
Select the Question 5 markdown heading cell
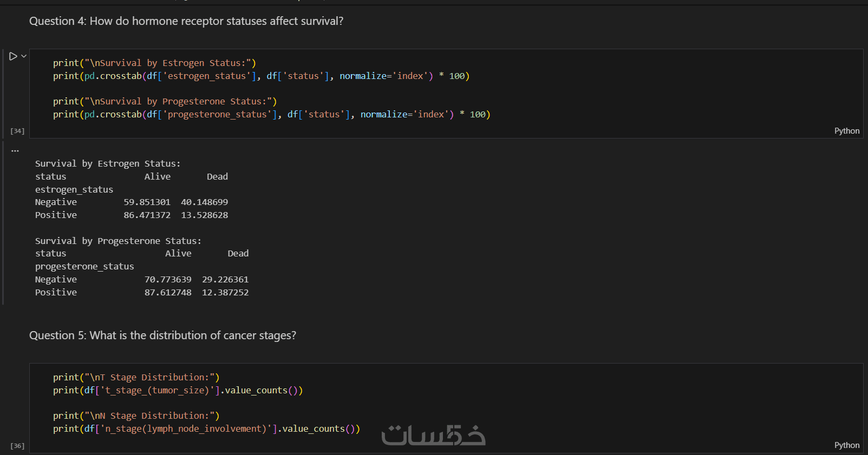pos(162,335)
